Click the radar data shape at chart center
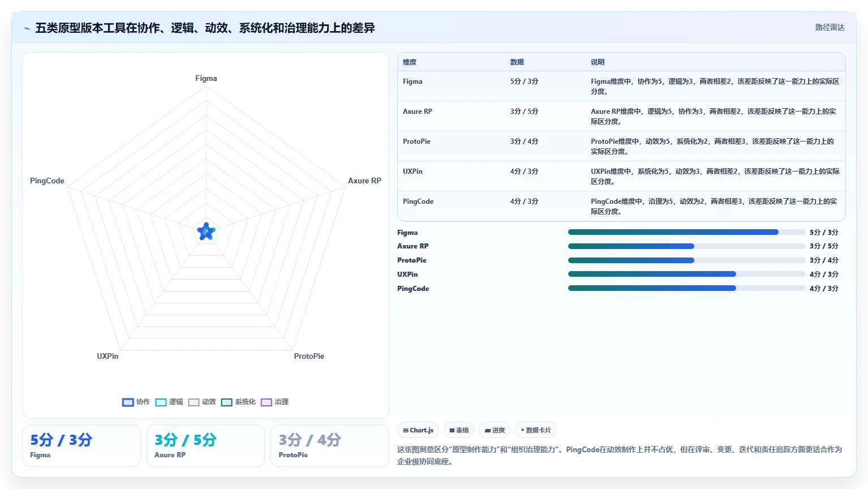868x489 pixels. 206,231
